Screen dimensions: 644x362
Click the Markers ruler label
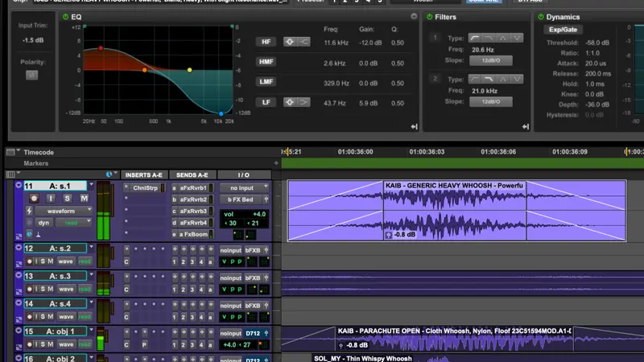(35, 163)
